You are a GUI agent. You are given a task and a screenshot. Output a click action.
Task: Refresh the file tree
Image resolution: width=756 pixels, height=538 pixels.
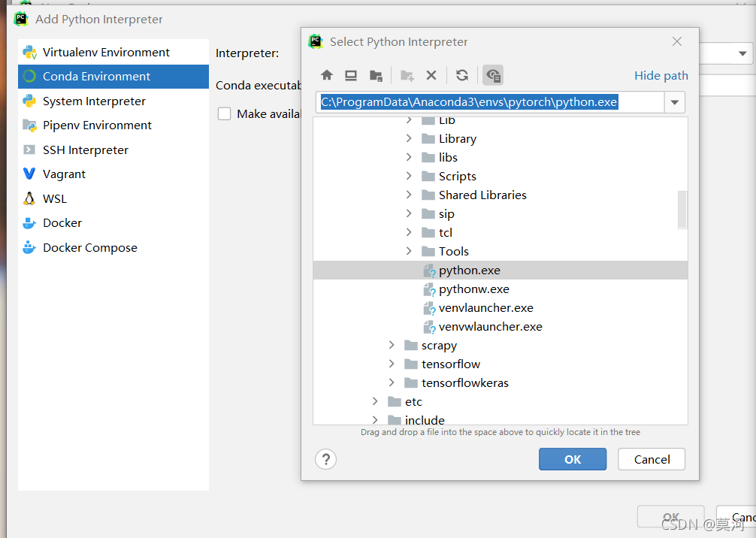click(462, 75)
